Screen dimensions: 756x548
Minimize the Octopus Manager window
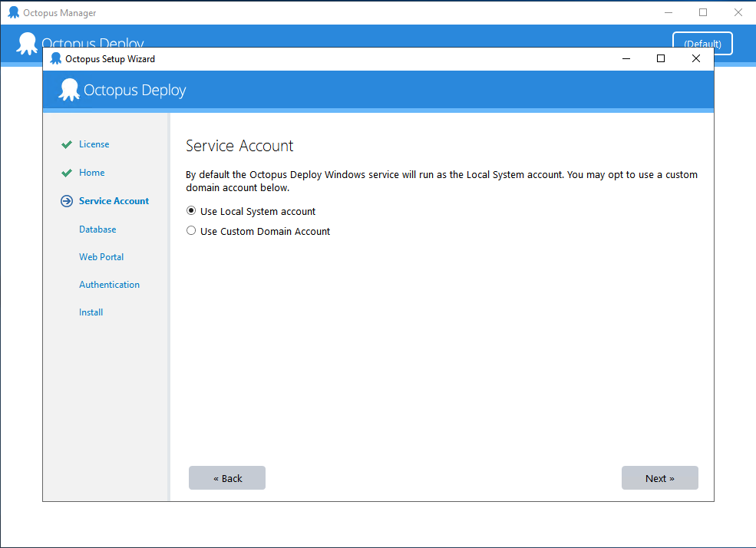pyautogui.click(x=669, y=12)
